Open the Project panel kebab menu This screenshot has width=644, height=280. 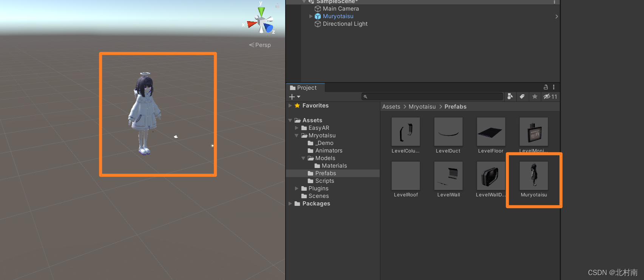(554, 87)
